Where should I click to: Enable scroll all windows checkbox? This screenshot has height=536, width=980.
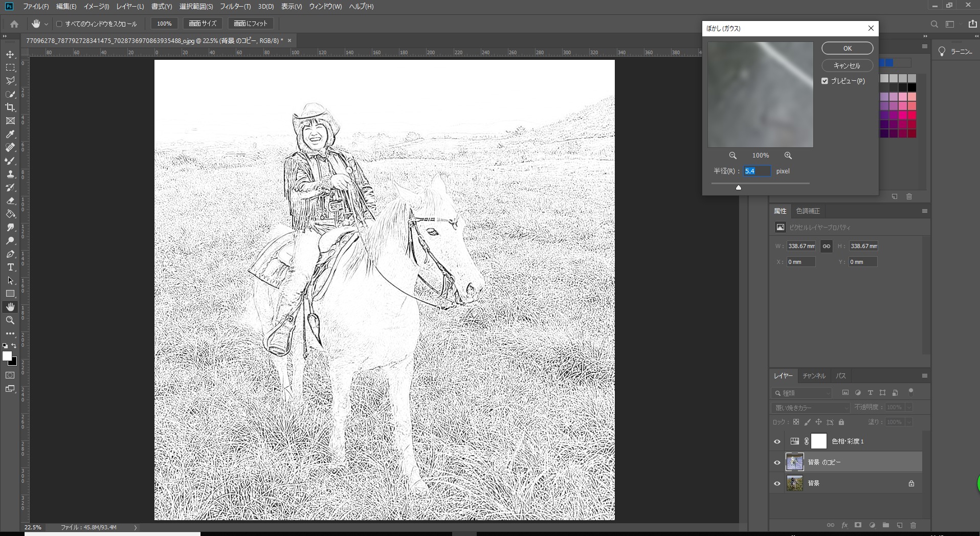pyautogui.click(x=59, y=24)
